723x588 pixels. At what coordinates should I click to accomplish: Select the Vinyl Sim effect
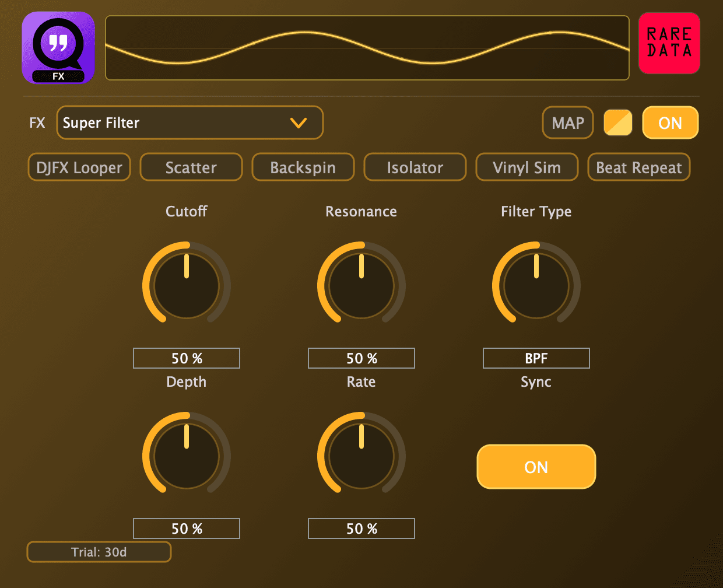pos(527,167)
